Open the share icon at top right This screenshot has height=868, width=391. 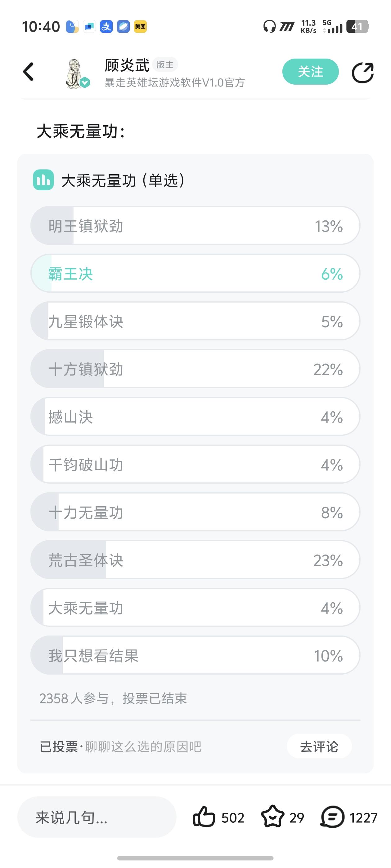[x=362, y=73]
